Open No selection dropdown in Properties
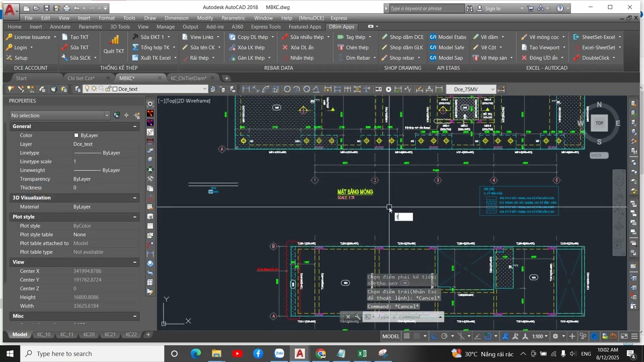 click(x=107, y=116)
